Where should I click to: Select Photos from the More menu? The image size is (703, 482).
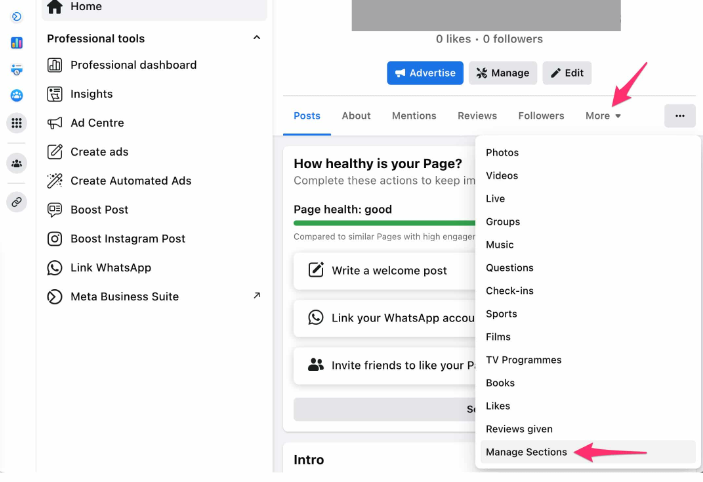point(588,152)
